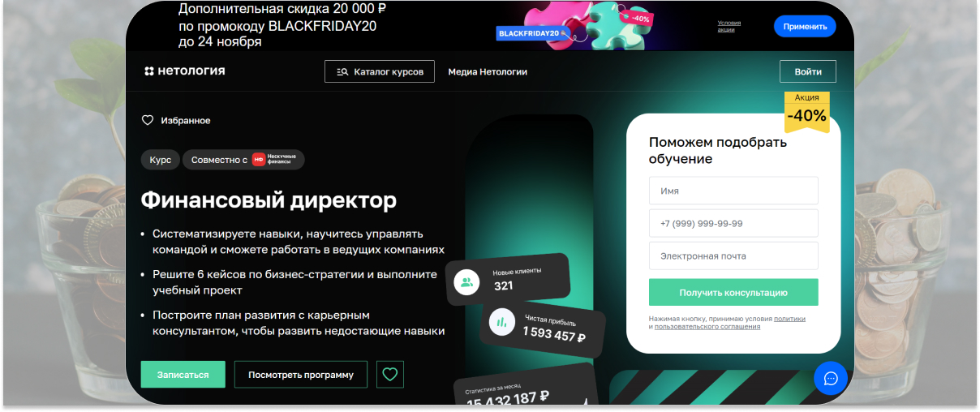980x412 pixels.
Task: Apply promo code with Применить button
Action: [805, 26]
